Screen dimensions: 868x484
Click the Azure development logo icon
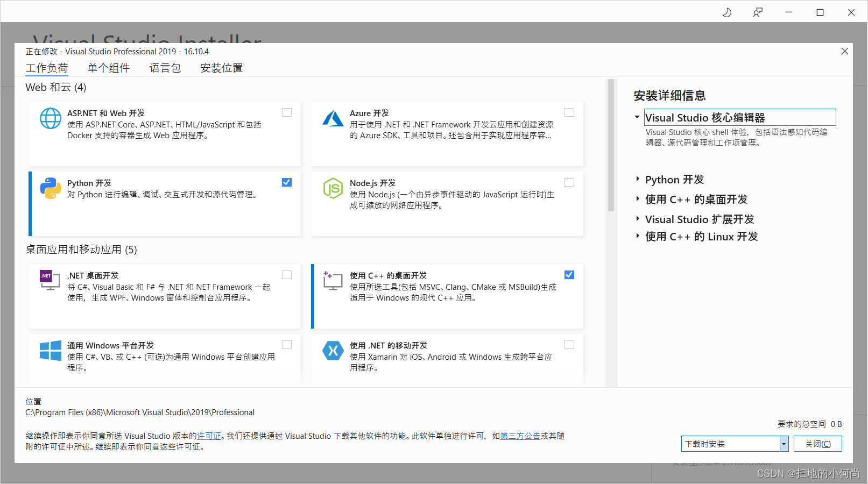(333, 118)
